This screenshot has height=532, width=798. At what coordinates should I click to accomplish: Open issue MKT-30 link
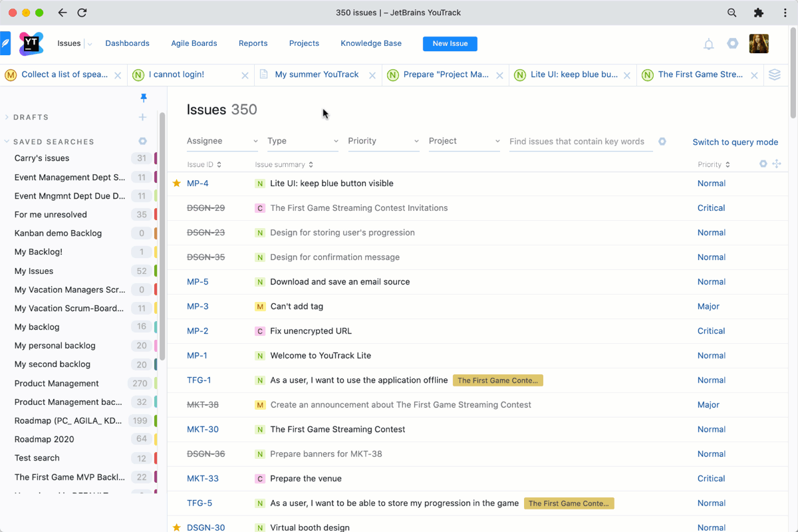coord(203,430)
